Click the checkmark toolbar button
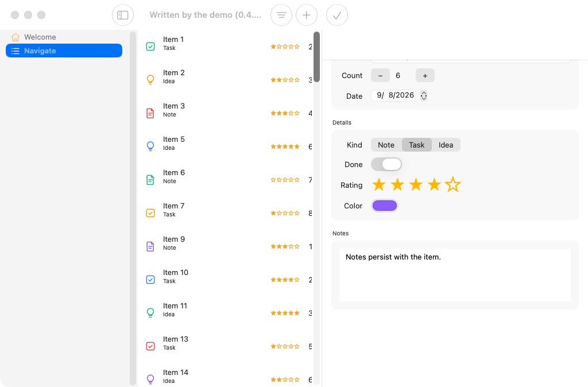Viewport: 588px width, 387px height. coord(336,15)
